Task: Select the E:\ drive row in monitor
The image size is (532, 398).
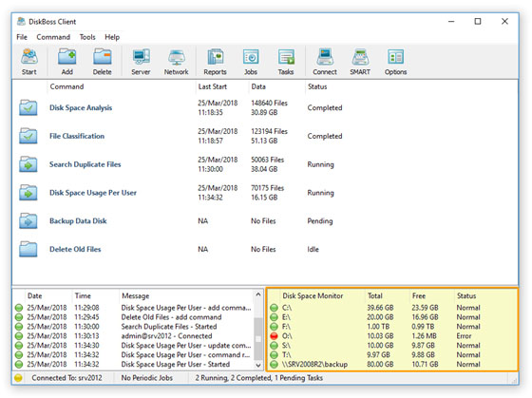Action: pyautogui.click(x=392, y=317)
